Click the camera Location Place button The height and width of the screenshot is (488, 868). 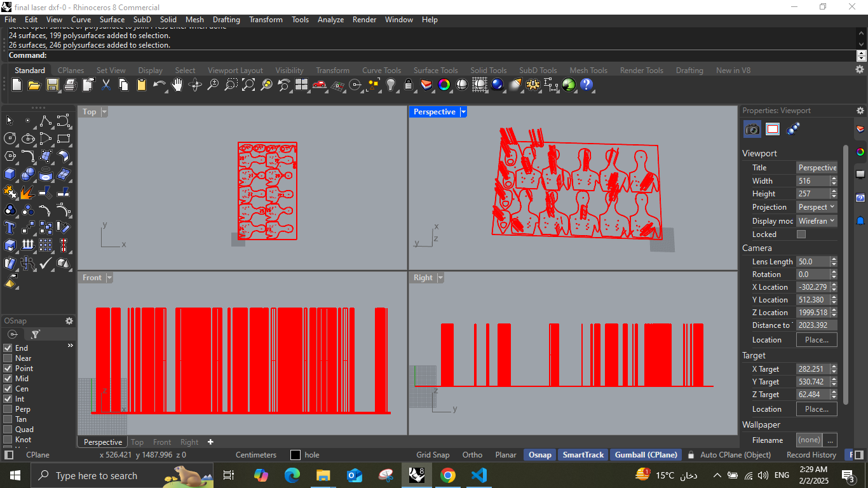click(x=817, y=340)
